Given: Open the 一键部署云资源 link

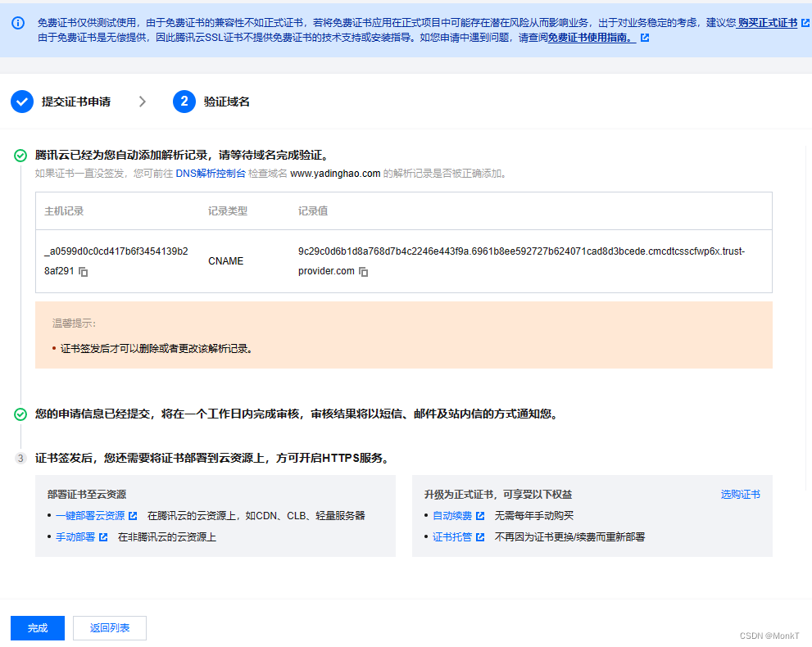Looking at the screenshot, I should coord(90,515).
